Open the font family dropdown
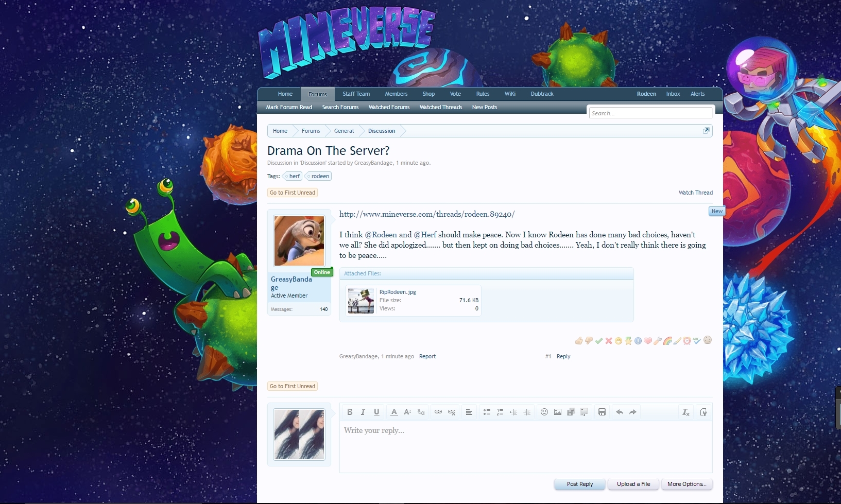This screenshot has width=841, height=504. (x=421, y=412)
